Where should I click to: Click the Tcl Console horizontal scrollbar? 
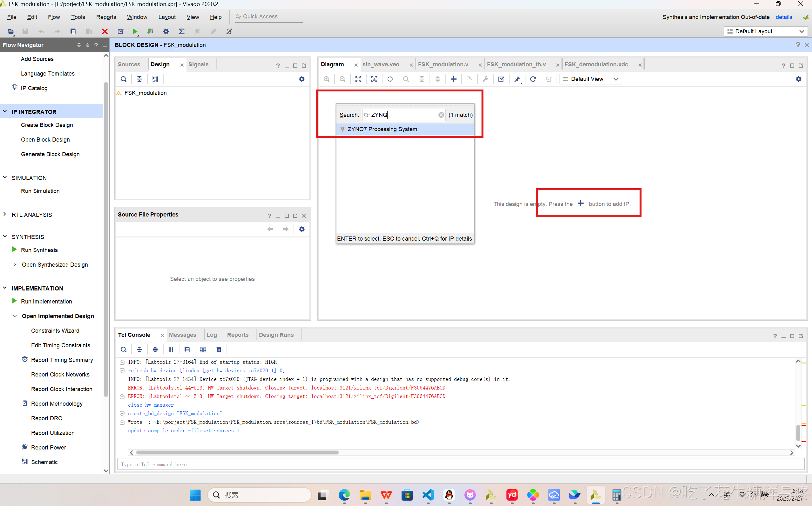(x=237, y=452)
